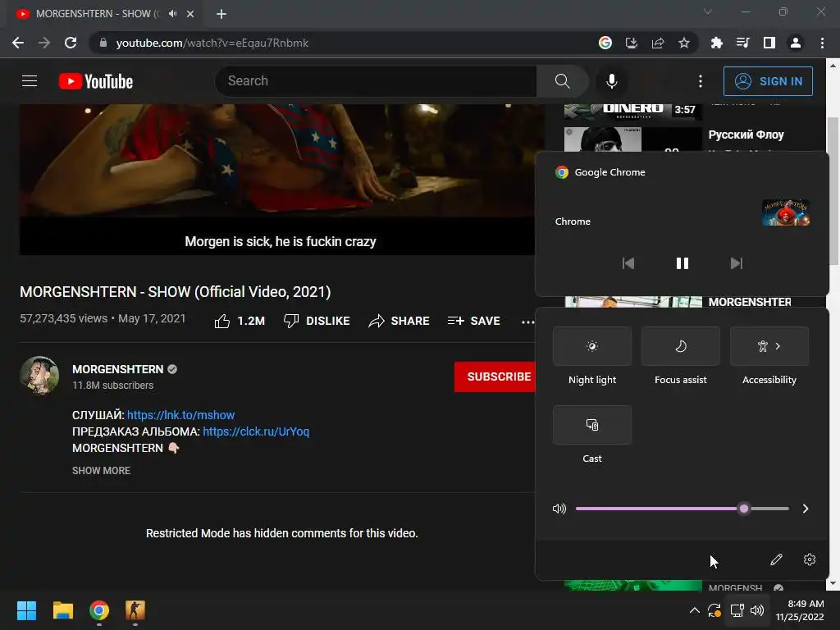
Task: Click the YouTube search magnifier button
Action: 562,81
